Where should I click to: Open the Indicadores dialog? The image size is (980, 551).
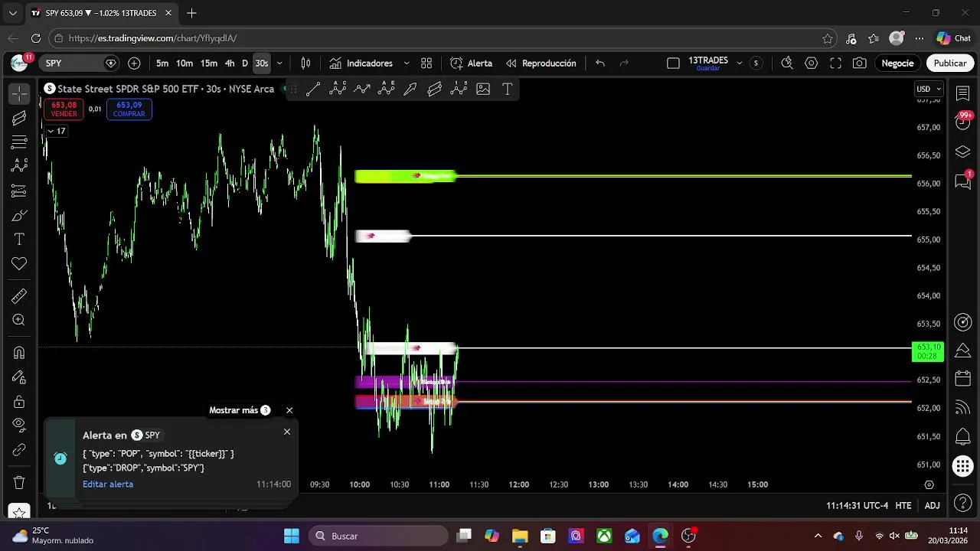(x=361, y=64)
